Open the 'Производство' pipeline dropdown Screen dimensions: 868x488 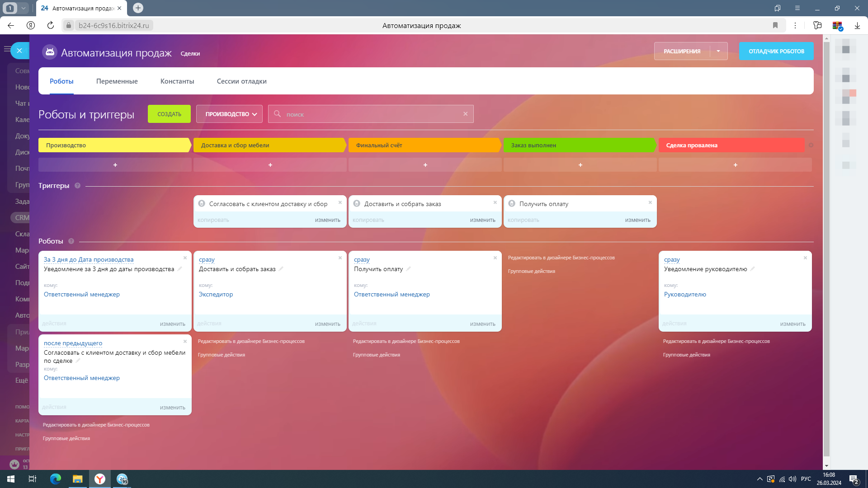(x=230, y=114)
